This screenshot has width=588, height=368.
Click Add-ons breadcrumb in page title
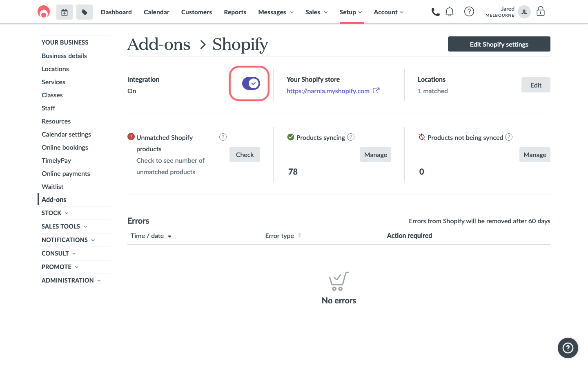pyautogui.click(x=159, y=44)
